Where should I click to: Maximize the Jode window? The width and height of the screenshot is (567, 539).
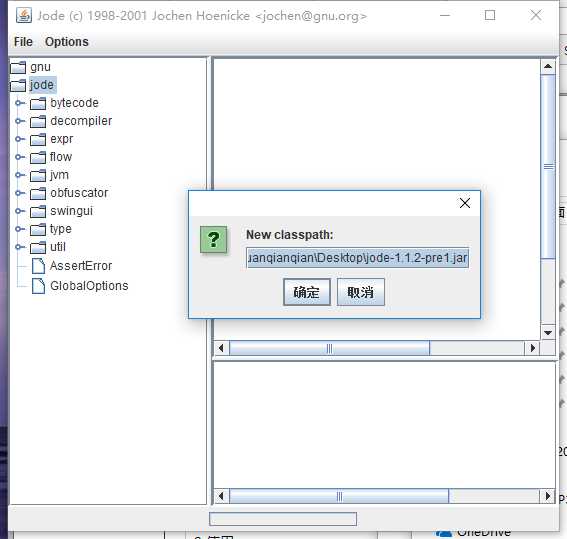pos(490,16)
